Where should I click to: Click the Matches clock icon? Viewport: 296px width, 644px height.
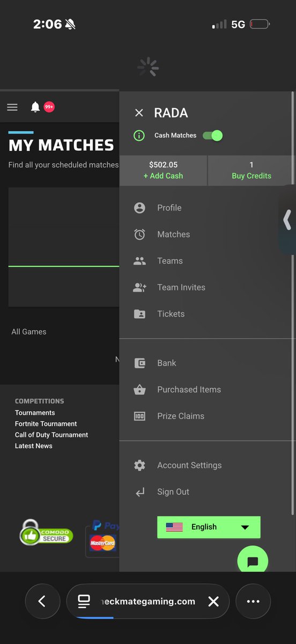139,235
